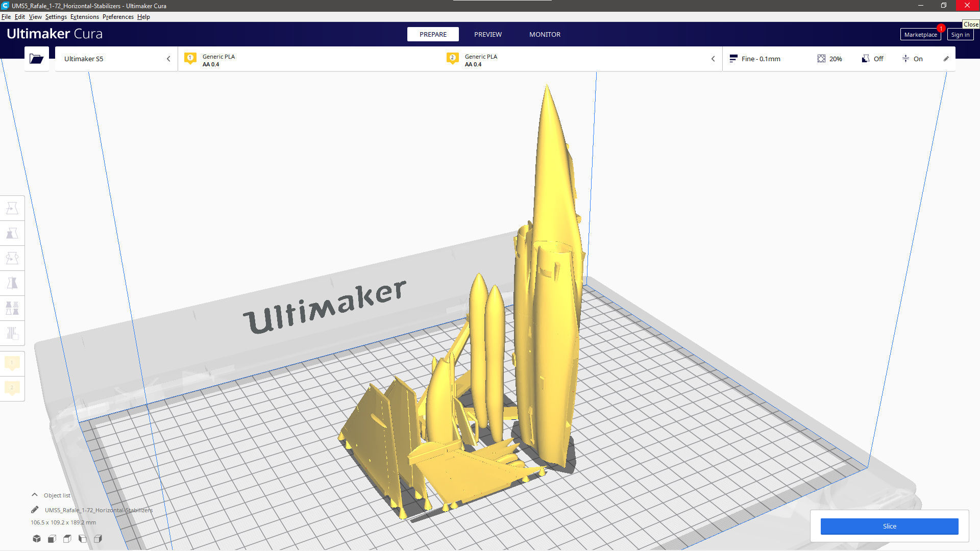The height and width of the screenshot is (551, 980).
Task: Click the Fine 0.1mm profile icon
Action: pos(733,59)
